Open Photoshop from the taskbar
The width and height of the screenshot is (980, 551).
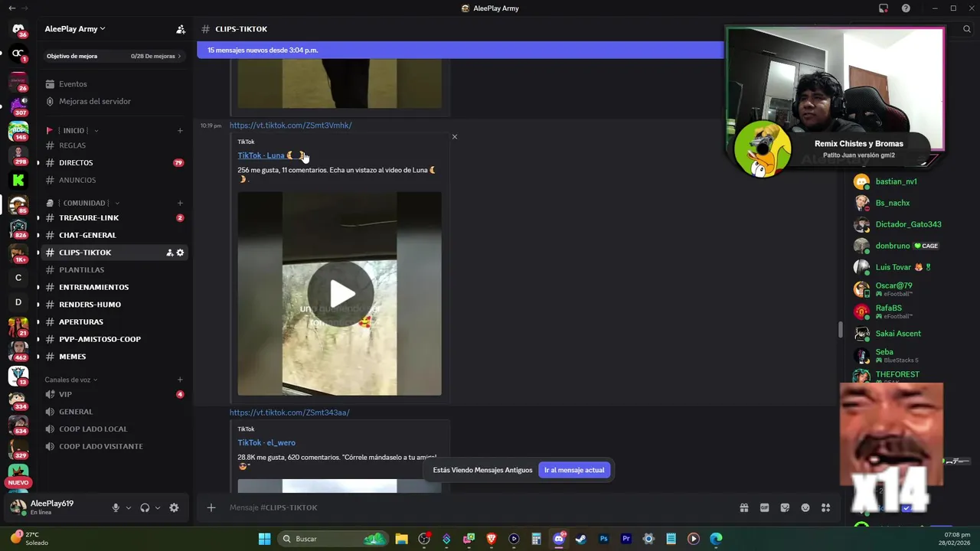pyautogui.click(x=603, y=539)
